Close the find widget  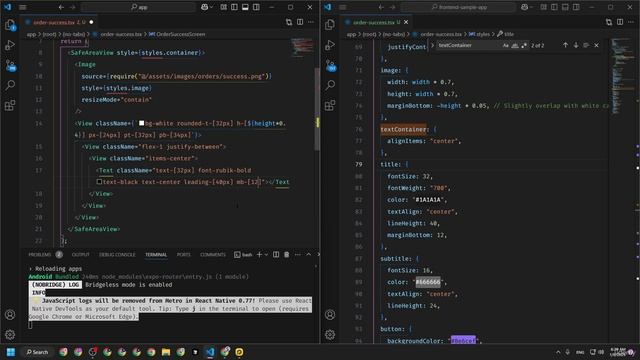point(596,45)
